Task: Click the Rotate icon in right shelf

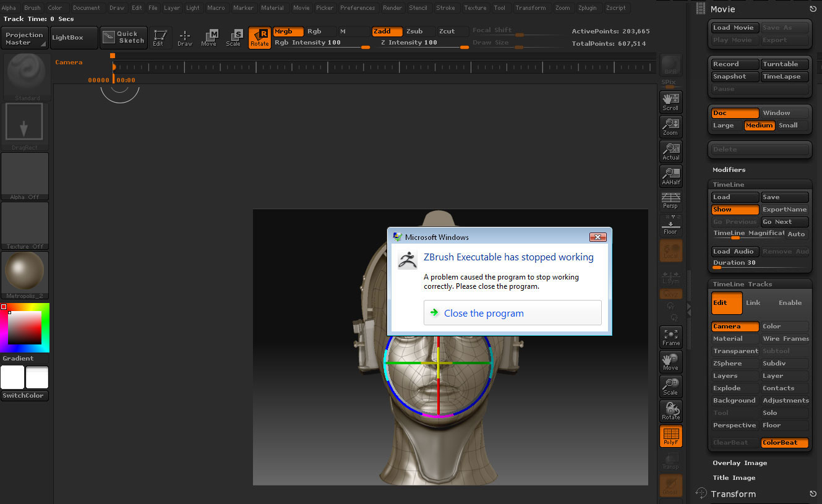Action: point(671,411)
